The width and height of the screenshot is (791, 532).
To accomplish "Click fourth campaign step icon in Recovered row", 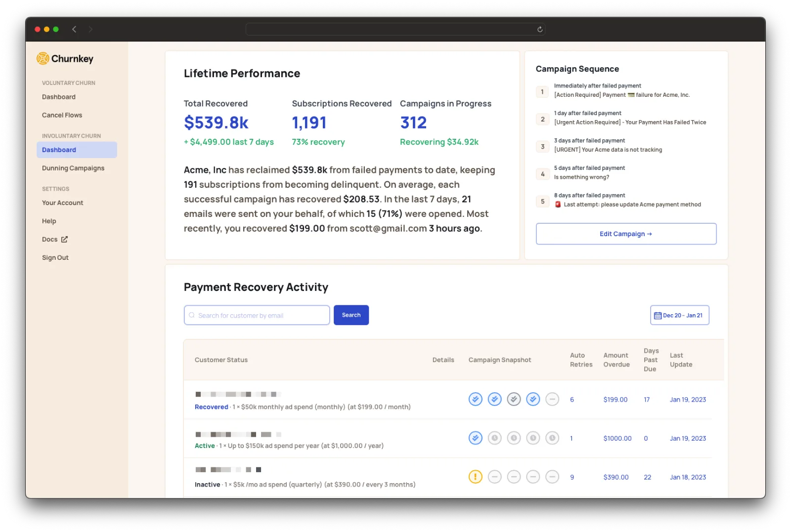I will [x=533, y=399].
